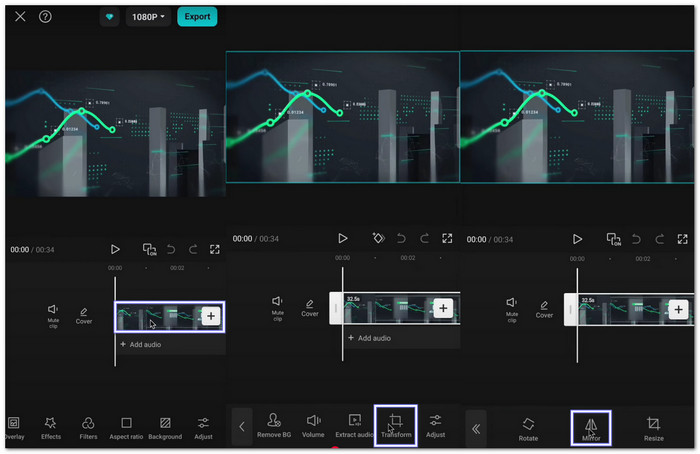Open the Volume tool
Image resolution: width=700 pixels, height=454 pixels.
[313, 425]
